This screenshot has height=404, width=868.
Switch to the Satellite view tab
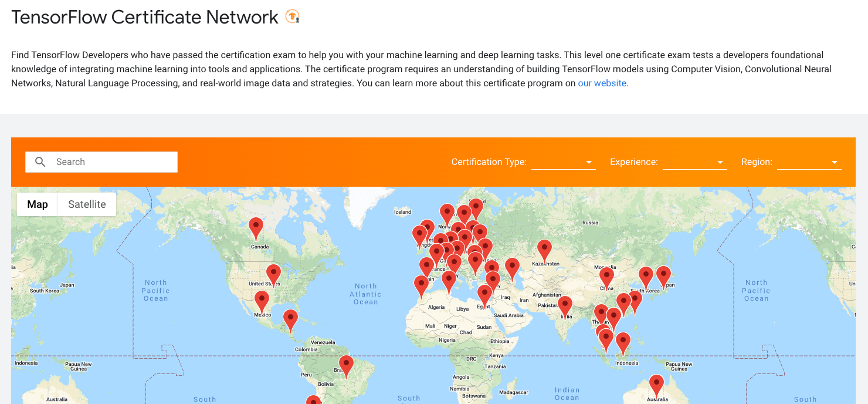[87, 204]
